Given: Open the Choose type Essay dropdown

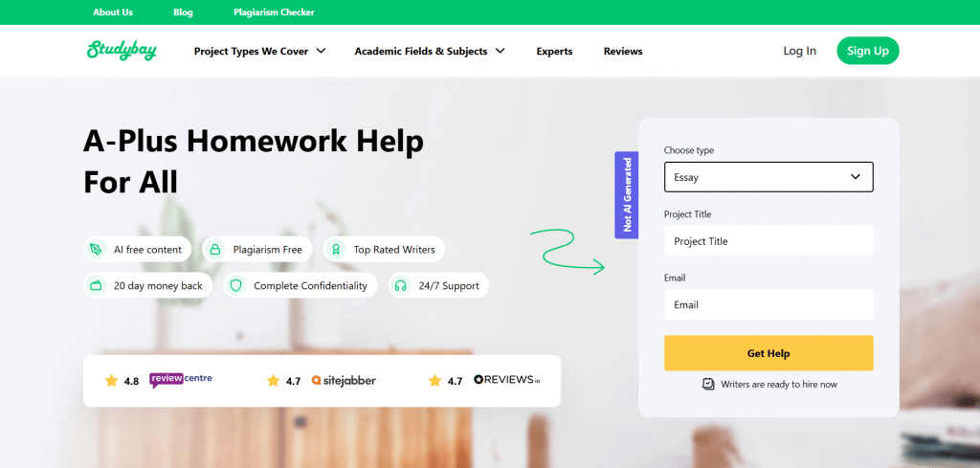Looking at the screenshot, I should 768,177.
